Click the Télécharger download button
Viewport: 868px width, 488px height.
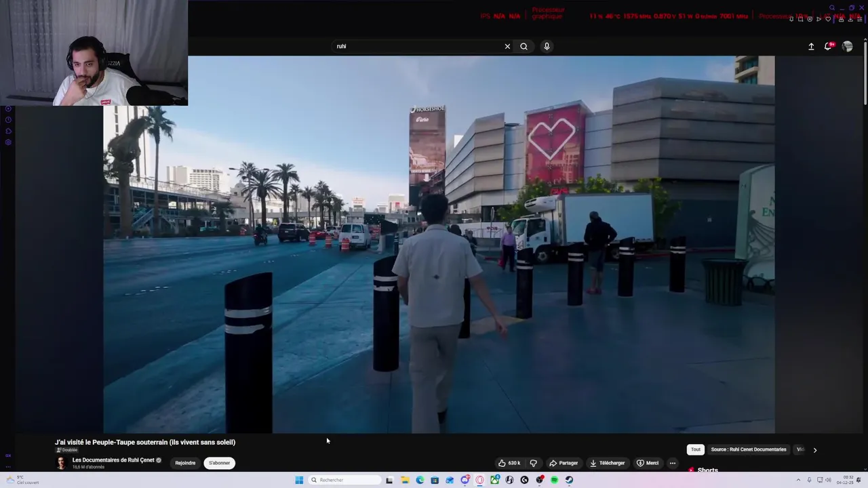pyautogui.click(x=607, y=463)
